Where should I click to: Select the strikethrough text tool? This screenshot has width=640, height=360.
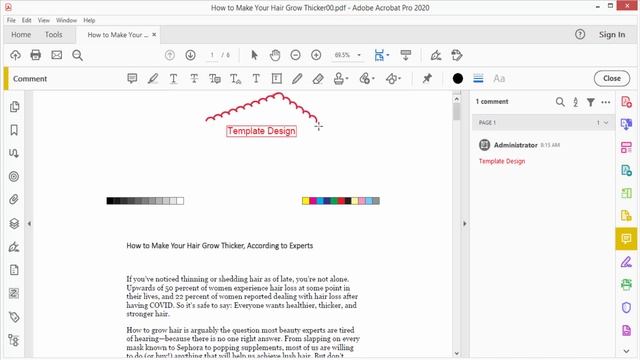194,78
